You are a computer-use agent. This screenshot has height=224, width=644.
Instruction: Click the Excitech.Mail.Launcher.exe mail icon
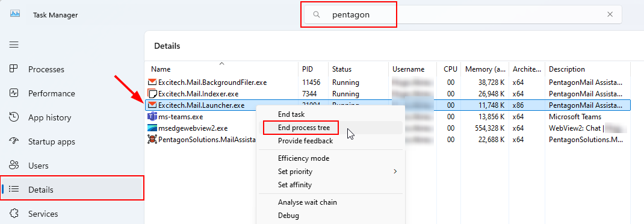pos(152,105)
